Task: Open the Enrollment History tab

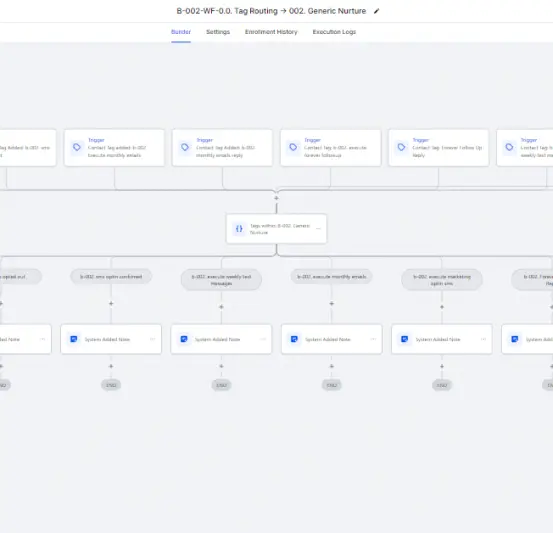Action: 271,32
